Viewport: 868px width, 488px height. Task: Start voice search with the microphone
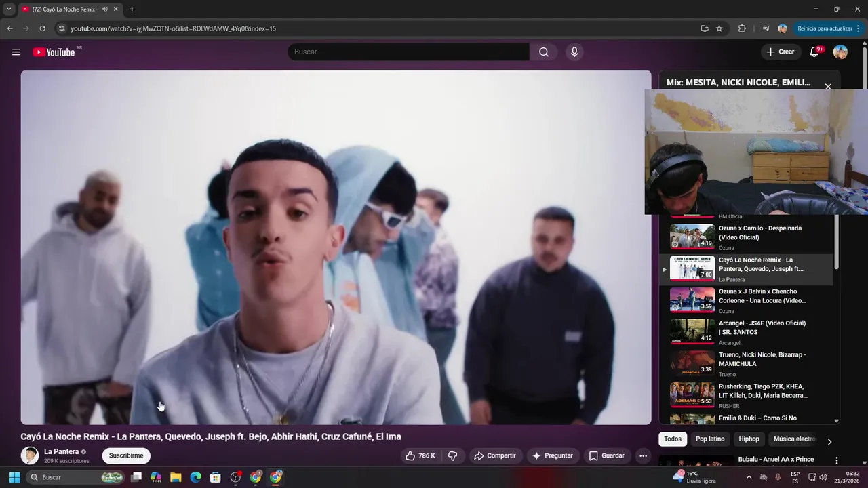coord(574,52)
